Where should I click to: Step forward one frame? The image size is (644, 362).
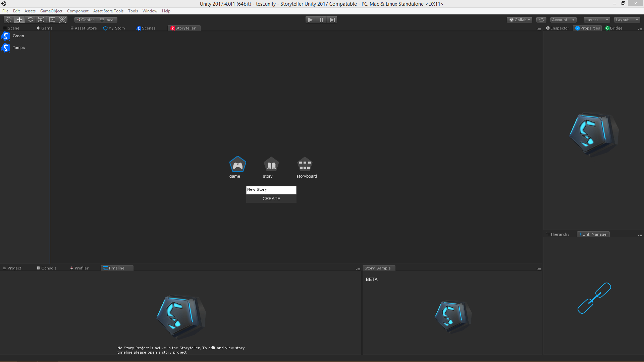click(332, 20)
